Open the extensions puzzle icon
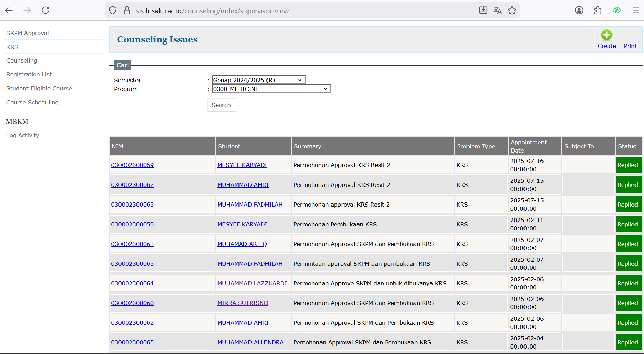This screenshot has width=644, height=354. (598, 10)
